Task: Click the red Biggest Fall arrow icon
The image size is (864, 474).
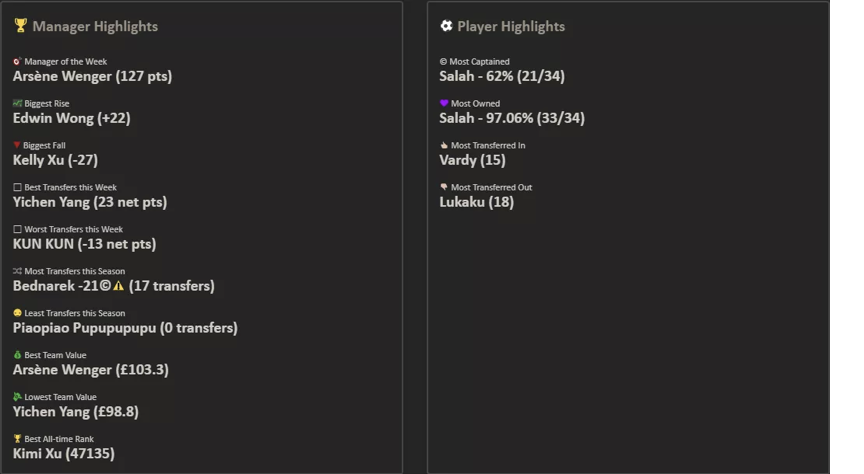Action: click(x=17, y=145)
